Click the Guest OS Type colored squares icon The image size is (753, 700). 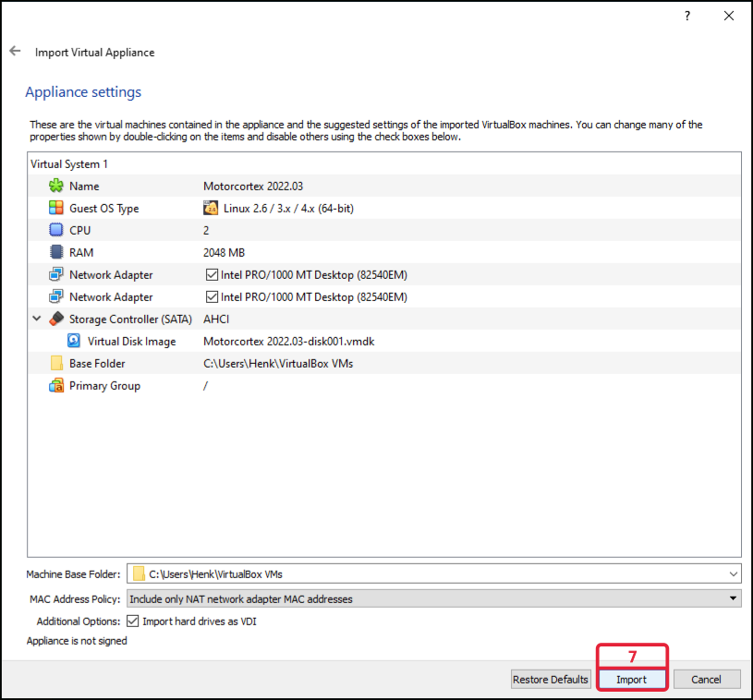56,208
